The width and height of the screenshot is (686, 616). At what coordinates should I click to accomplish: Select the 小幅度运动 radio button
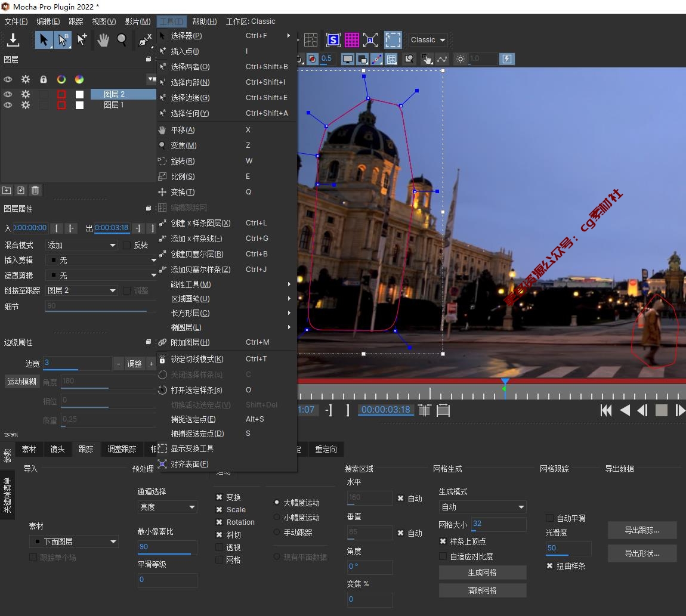(x=277, y=517)
